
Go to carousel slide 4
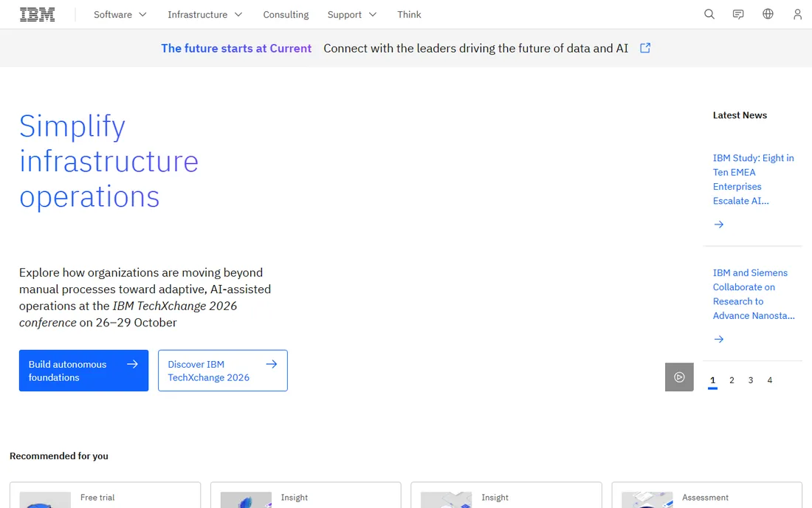[769, 380]
